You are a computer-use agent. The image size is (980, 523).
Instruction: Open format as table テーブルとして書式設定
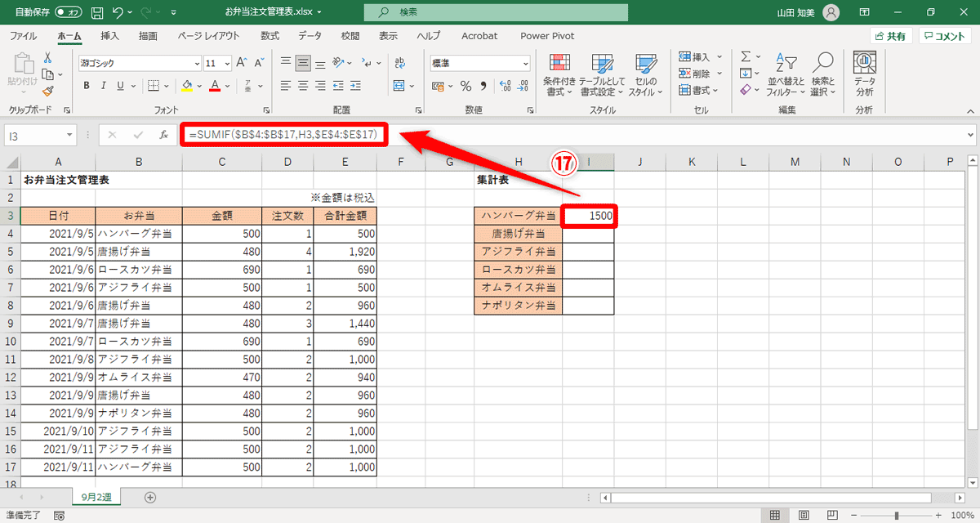603,75
